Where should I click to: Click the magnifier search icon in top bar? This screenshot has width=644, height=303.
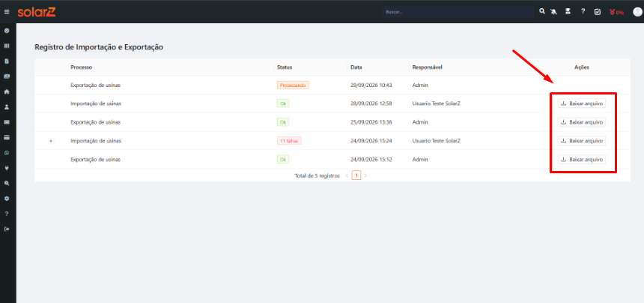tap(542, 11)
